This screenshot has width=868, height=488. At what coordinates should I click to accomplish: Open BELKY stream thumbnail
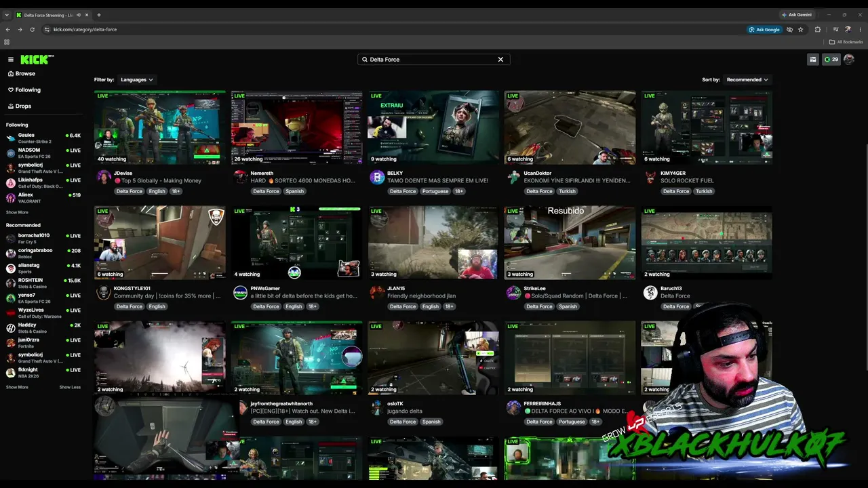click(433, 127)
